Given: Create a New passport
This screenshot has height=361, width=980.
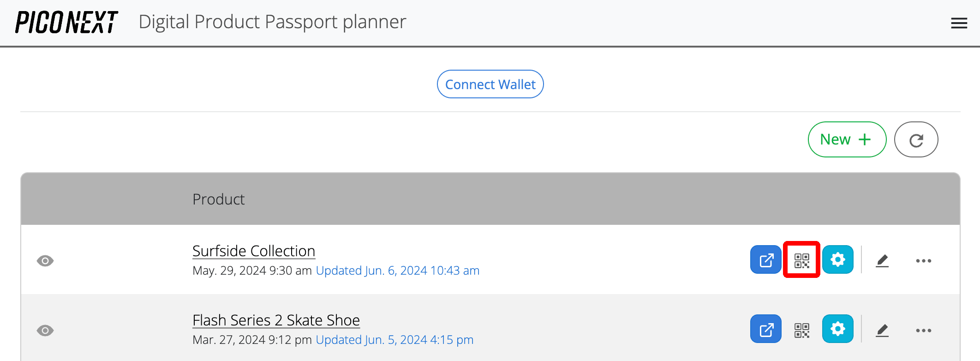Looking at the screenshot, I should 847,139.
